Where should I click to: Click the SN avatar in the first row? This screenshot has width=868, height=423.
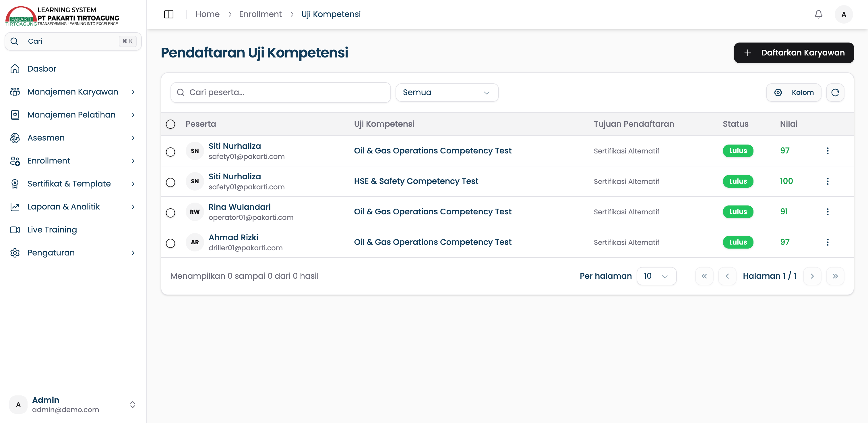(195, 151)
